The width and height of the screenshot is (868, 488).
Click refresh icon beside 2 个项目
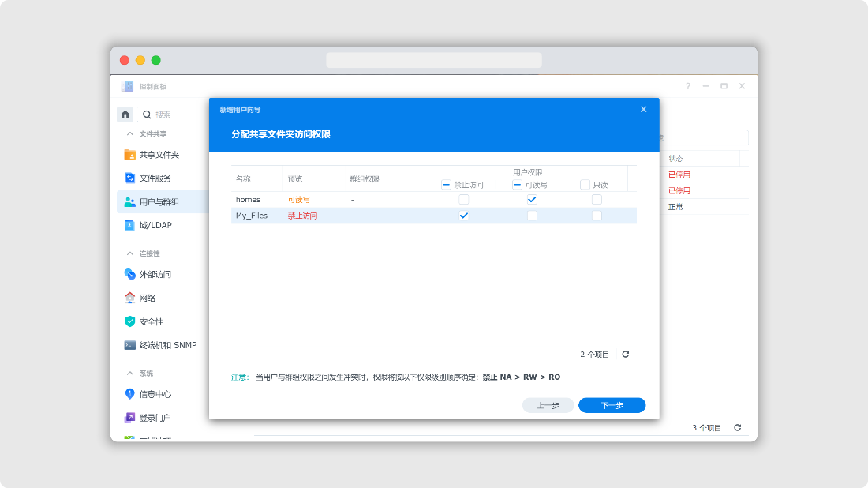[626, 355]
